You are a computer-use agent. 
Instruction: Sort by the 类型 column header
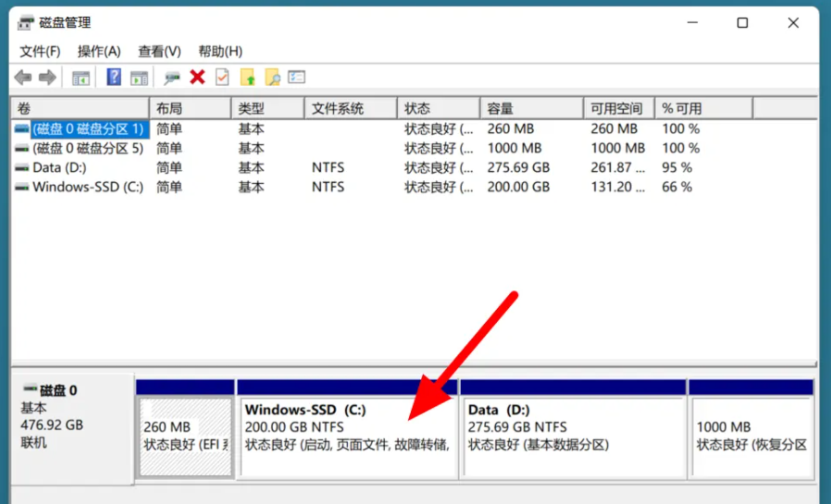click(267, 108)
